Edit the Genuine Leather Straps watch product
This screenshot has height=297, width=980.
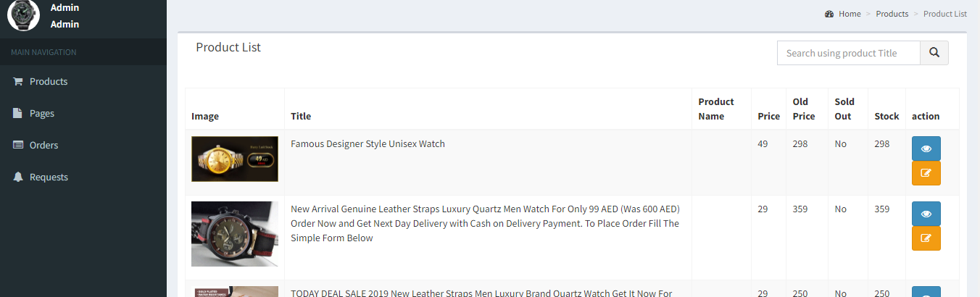[926, 238]
